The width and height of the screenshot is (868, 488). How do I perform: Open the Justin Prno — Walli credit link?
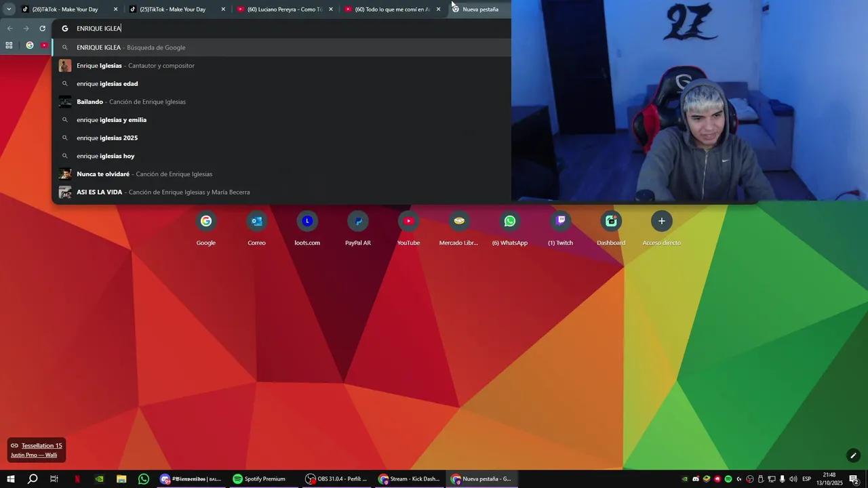[x=34, y=455]
